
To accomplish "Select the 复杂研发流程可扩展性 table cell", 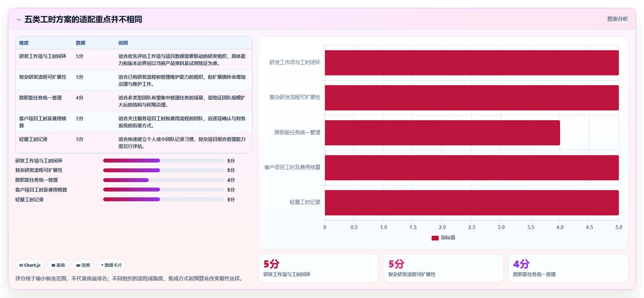I will [x=43, y=77].
